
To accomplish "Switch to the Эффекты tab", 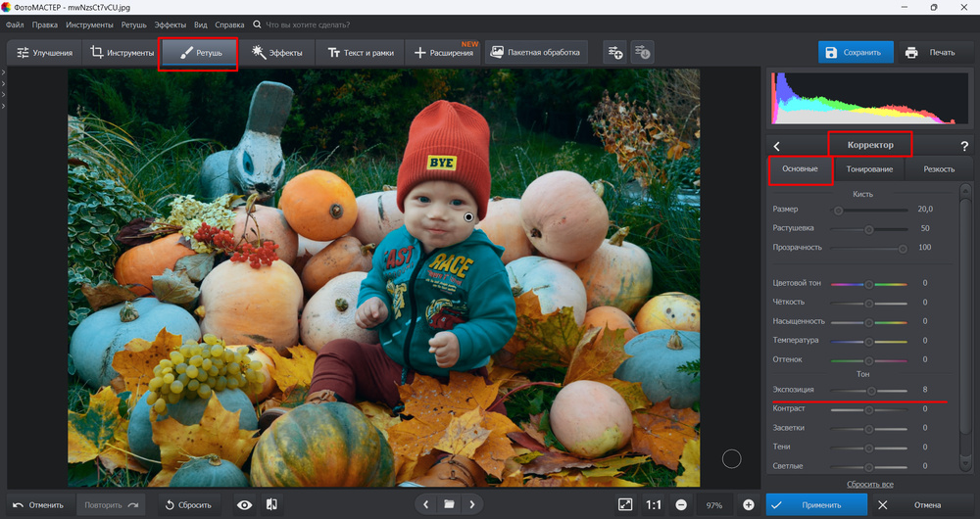I will 276,53.
